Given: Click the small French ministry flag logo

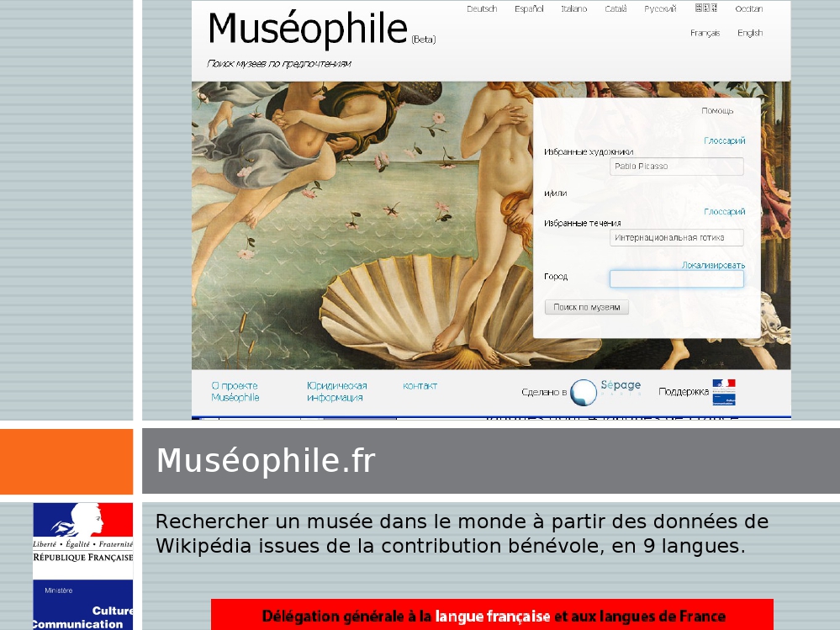Looking at the screenshot, I should pos(723,392).
